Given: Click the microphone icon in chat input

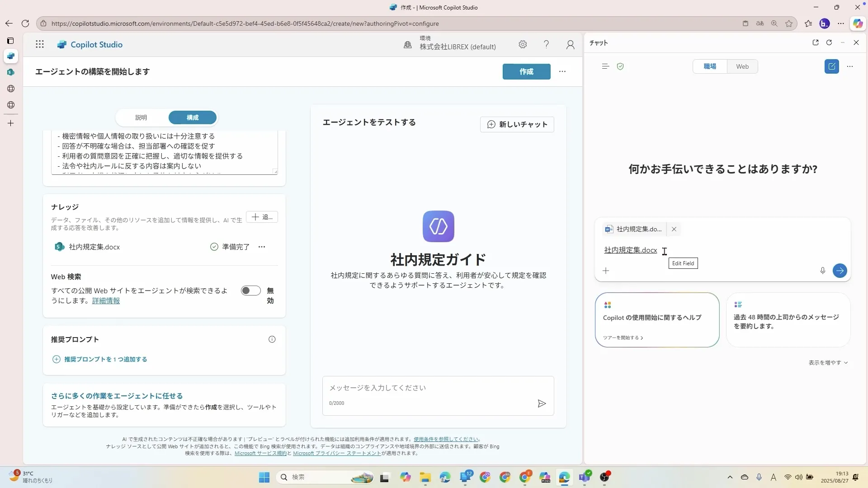Looking at the screenshot, I should click(823, 271).
